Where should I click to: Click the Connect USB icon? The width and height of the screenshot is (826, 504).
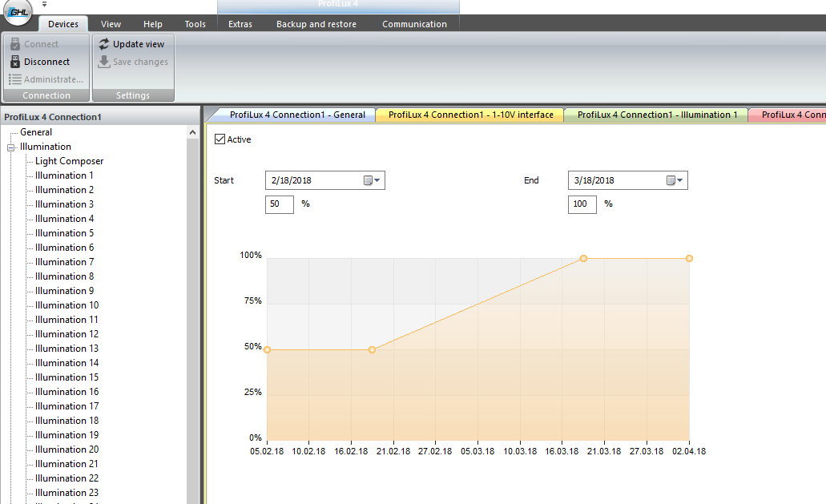[x=15, y=44]
